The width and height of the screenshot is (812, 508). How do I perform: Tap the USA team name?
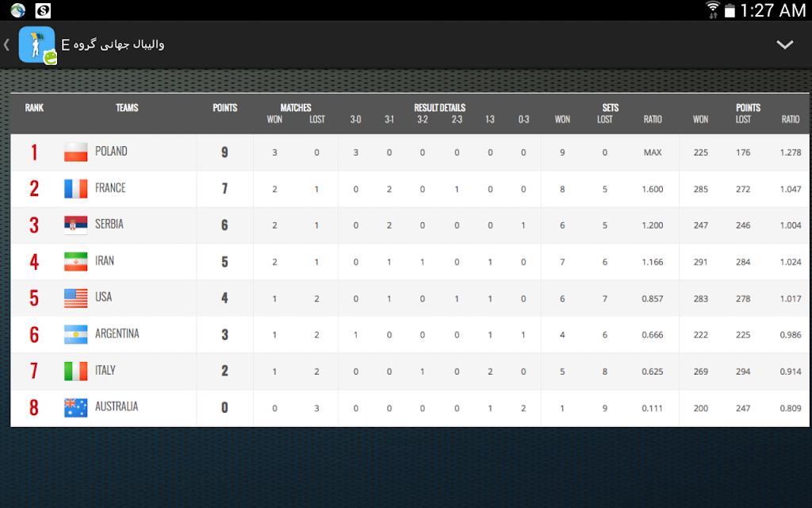(x=104, y=298)
